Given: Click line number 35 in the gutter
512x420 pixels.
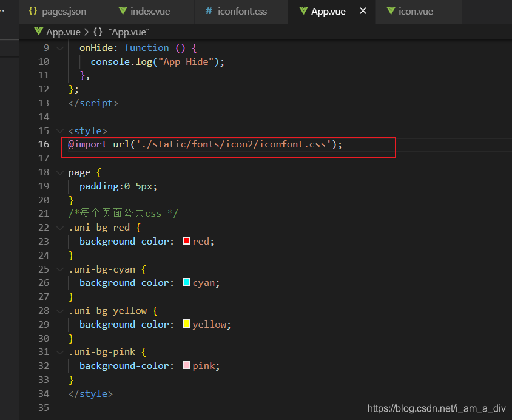Looking at the screenshot, I should click(x=44, y=408).
